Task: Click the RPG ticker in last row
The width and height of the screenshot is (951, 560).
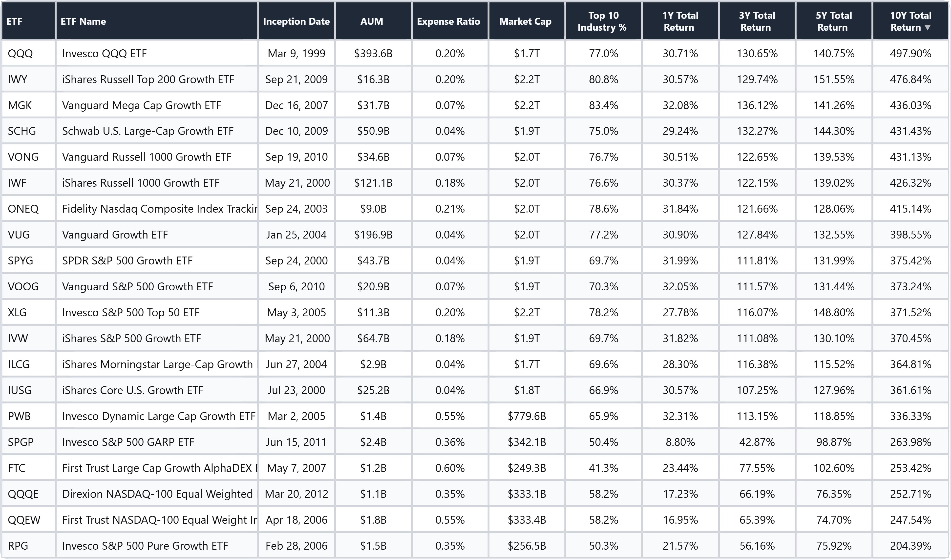Action: (x=18, y=546)
